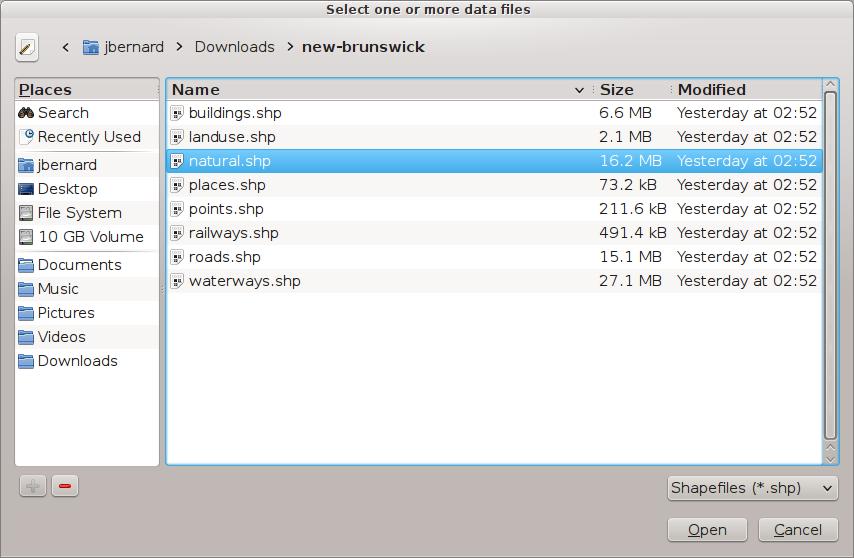Viewport: 854px width, 558px height.
Task: Go to jbernard home in path bar
Action: pos(123,47)
